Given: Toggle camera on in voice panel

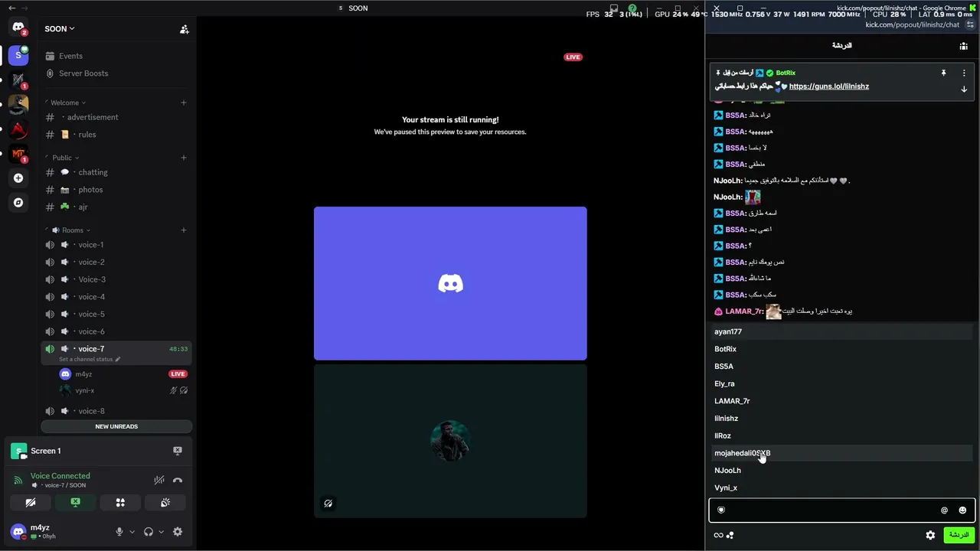Looking at the screenshot, I should coord(31,503).
